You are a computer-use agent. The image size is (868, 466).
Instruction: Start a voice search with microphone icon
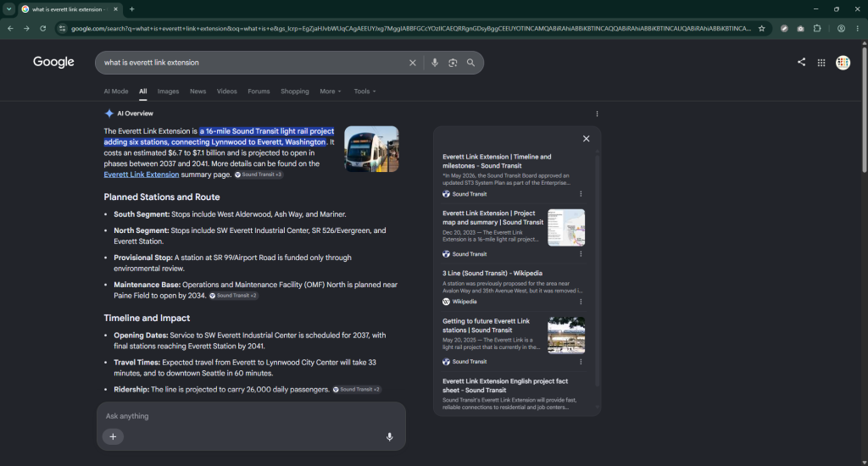435,63
